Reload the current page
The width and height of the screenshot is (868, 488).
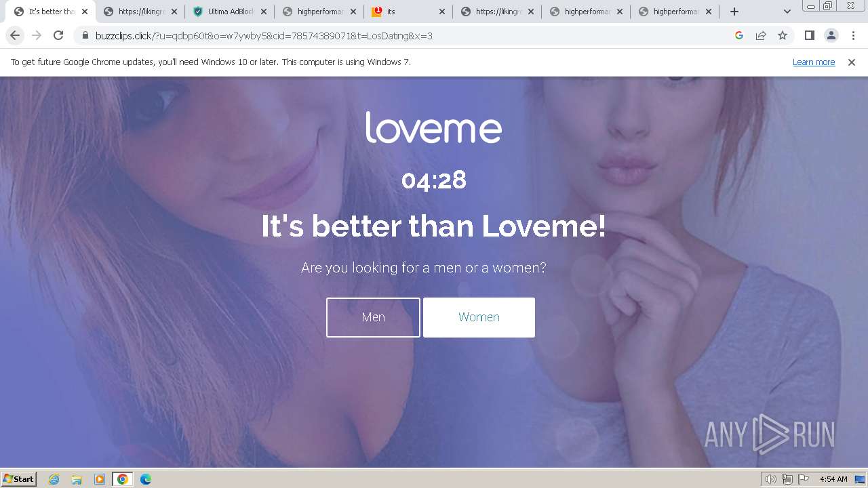[58, 35]
